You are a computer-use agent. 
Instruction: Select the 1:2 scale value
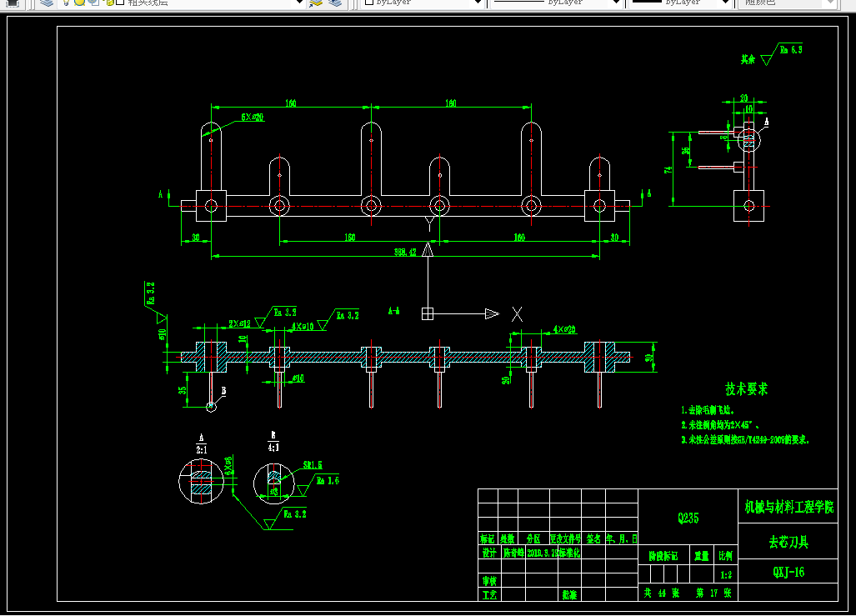pos(725,575)
